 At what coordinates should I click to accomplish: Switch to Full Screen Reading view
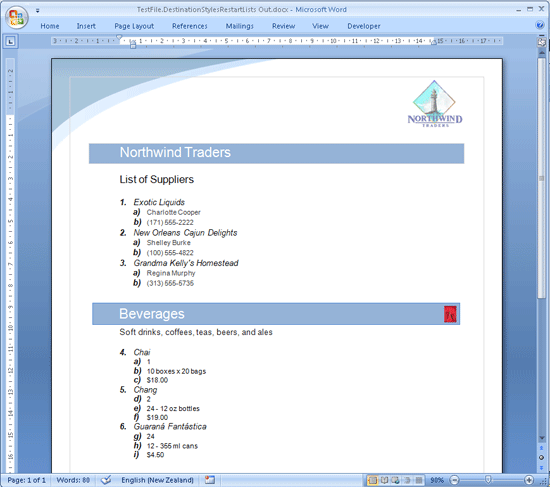[384, 480]
